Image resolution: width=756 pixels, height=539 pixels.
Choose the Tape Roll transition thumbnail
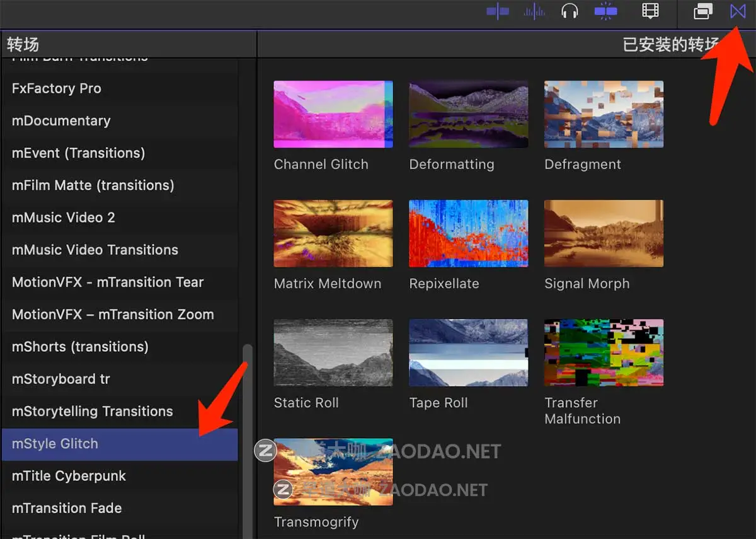(468, 353)
